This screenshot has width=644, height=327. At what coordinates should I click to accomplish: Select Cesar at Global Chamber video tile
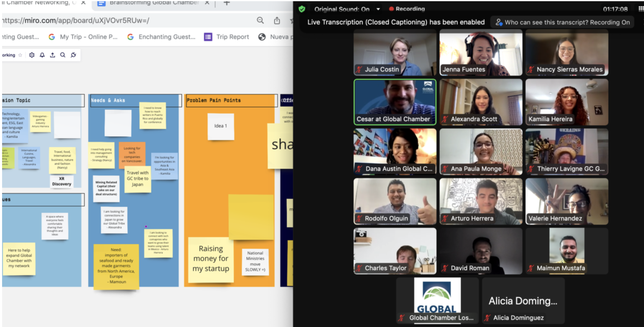[395, 102]
